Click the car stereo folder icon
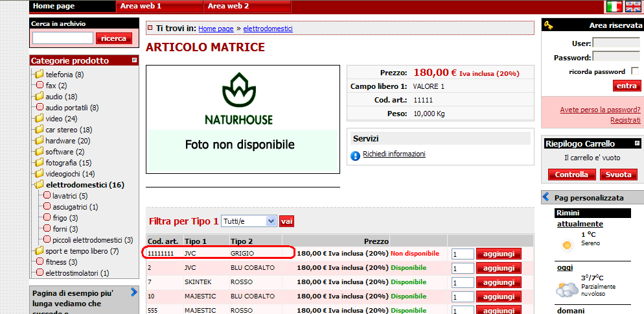Image resolution: width=644 pixels, height=314 pixels. point(39,130)
